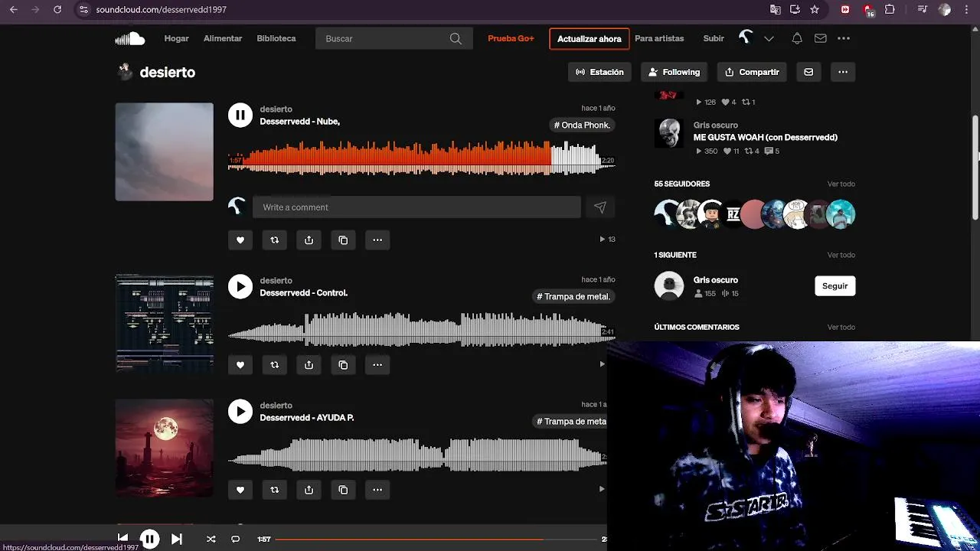Open the Subir upload page
Screen dimensions: 980x551
(x=714, y=38)
